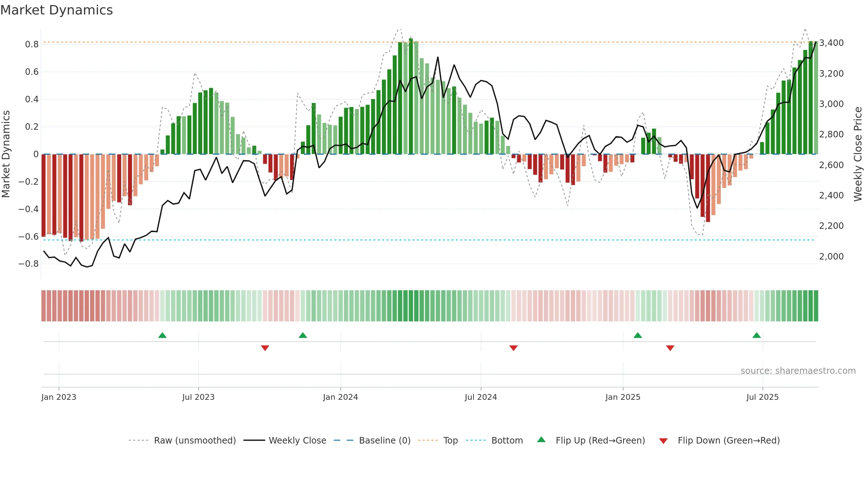The width and height of the screenshot is (868, 488).
Task: Click the Baseline (0) legend entry
Action: click(372, 440)
